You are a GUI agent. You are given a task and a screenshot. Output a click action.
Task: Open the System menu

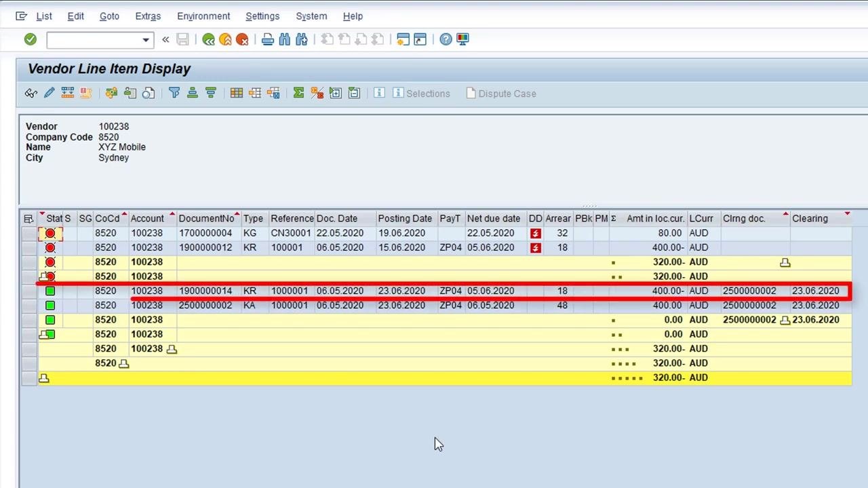click(x=311, y=16)
